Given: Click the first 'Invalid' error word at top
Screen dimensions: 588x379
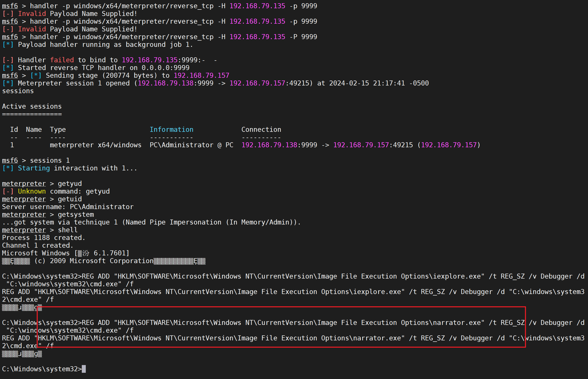Looking at the screenshot, I should coord(32,13).
